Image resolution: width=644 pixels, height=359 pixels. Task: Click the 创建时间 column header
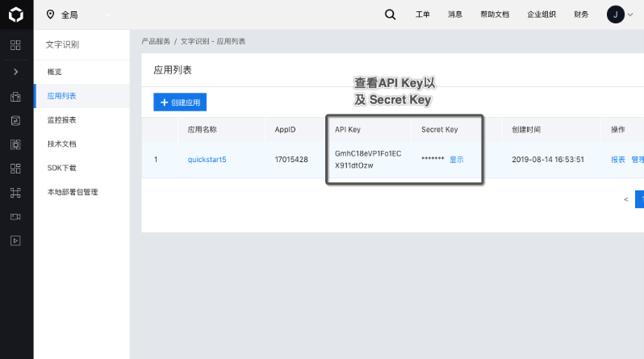526,129
